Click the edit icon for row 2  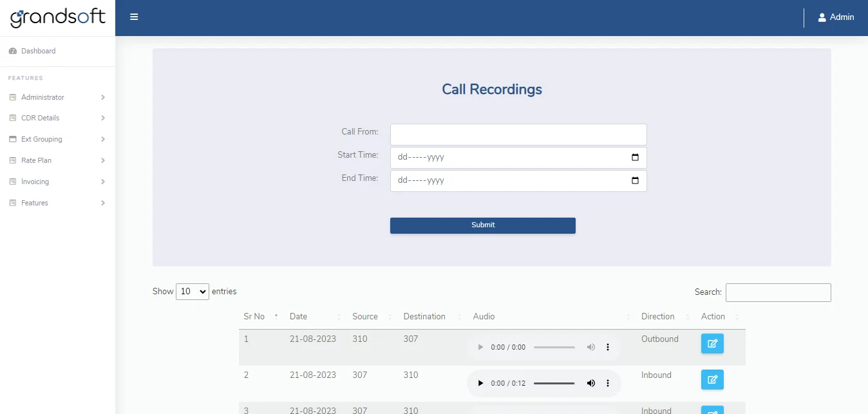[712, 380]
